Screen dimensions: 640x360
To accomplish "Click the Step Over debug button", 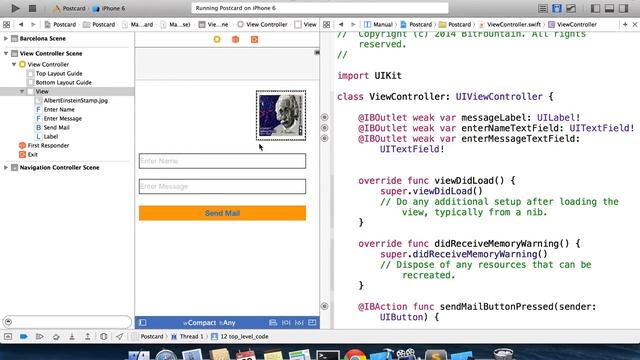I will pos(56,336).
